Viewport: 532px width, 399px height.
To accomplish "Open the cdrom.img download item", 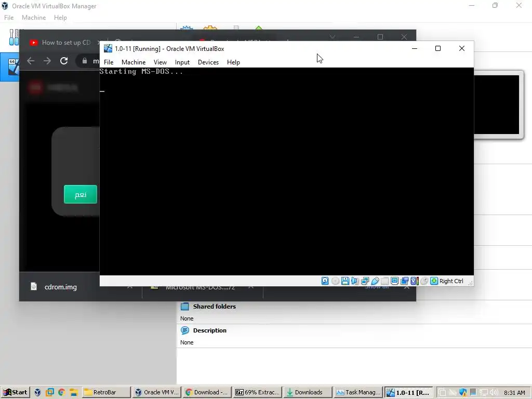I will (60, 287).
